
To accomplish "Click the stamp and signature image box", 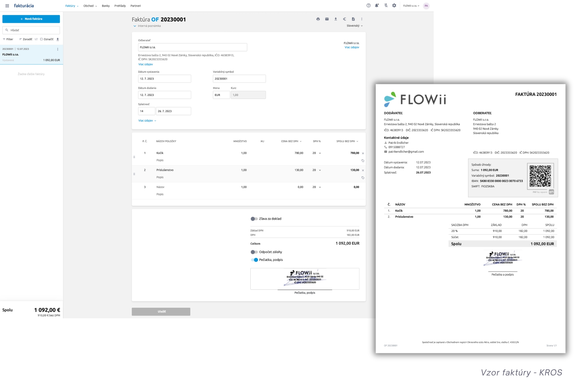I will [305, 279].
